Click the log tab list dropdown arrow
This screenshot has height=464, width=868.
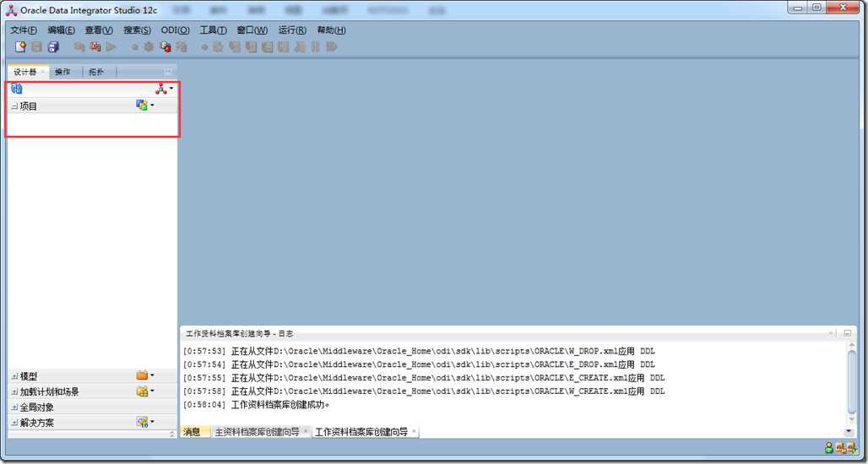click(x=847, y=432)
